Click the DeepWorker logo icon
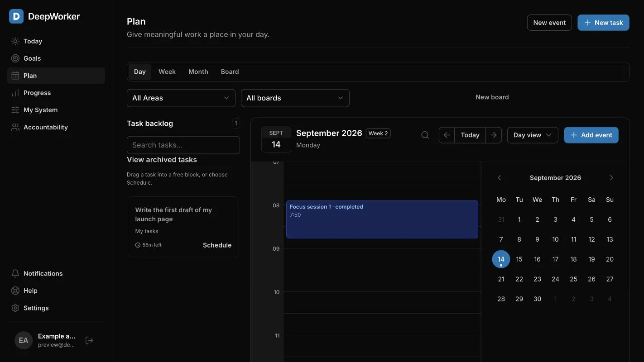This screenshot has width=644, height=362. coord(16,16)
